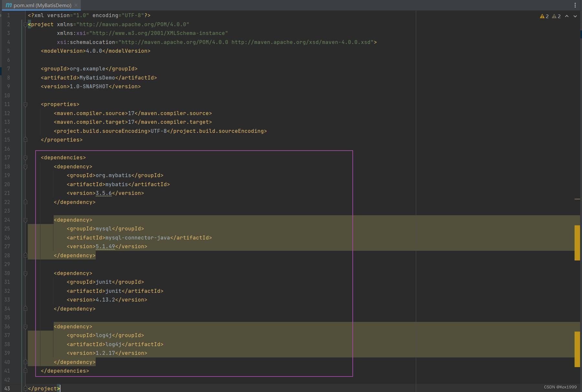
Task: Click the project closing fold marker line 43
Action: pyautogui.click(x=25, y=388)
